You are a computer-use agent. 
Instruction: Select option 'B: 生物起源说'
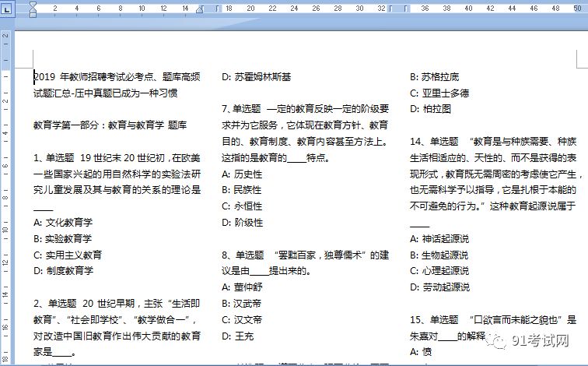(x=439, y=255)
